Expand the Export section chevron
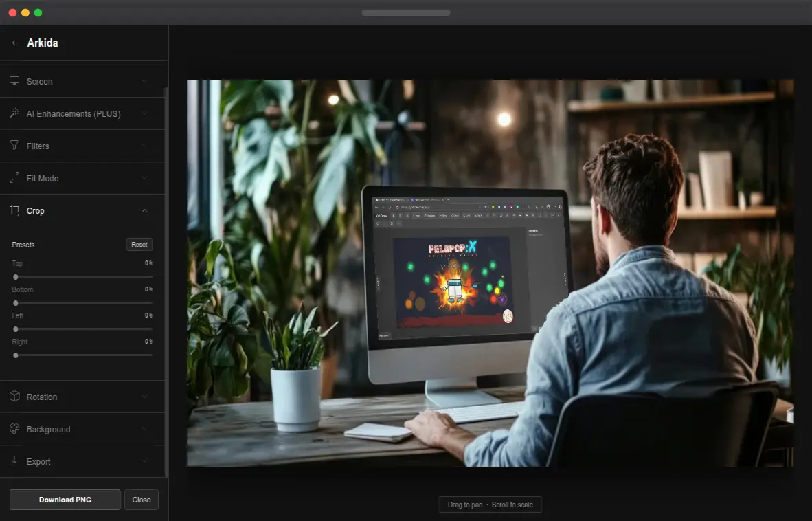812x521 pixels. pyautogui.click(x=144, y=461)
